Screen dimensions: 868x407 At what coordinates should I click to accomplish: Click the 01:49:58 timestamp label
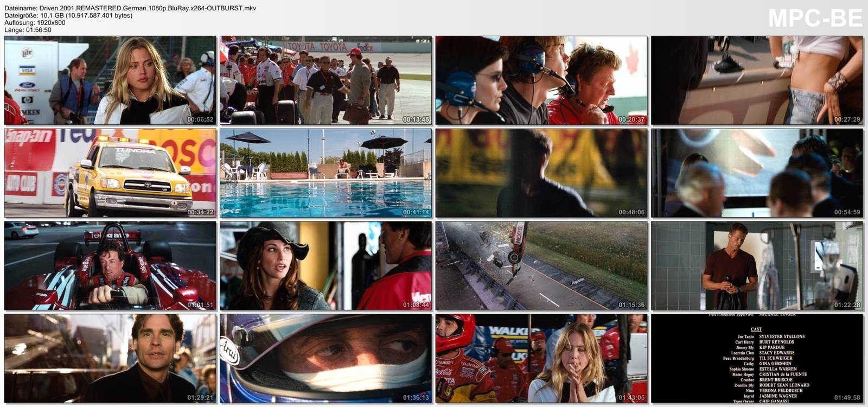pos(847,398)
